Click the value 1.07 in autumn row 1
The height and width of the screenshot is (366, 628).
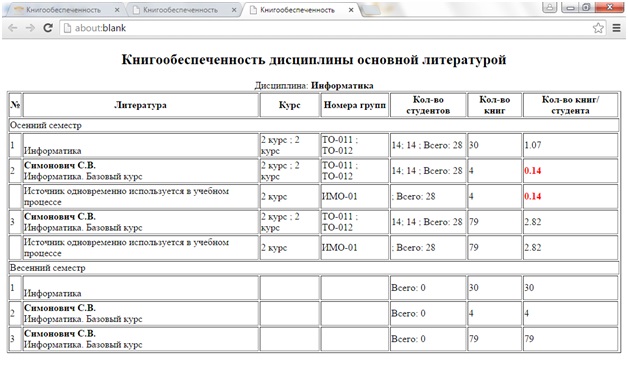click(533, 145)
